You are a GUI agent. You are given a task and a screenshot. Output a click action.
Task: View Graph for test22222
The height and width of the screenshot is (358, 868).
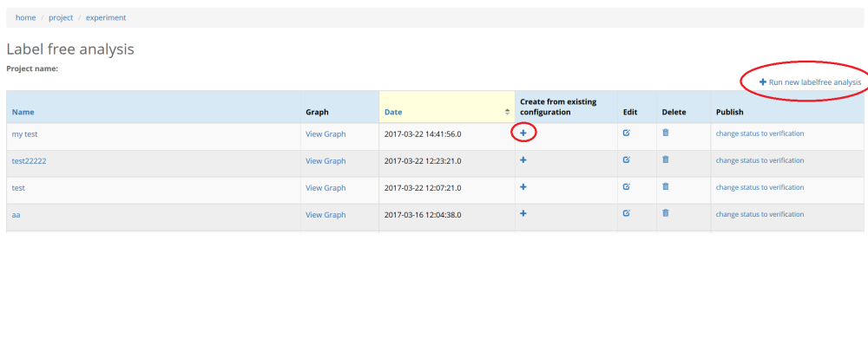(x=325, y=161)
